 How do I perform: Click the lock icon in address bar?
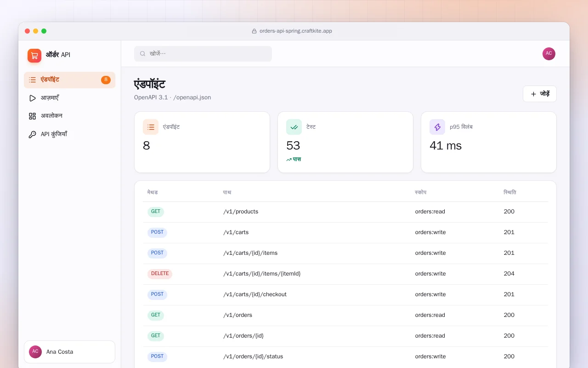point(254,31)
